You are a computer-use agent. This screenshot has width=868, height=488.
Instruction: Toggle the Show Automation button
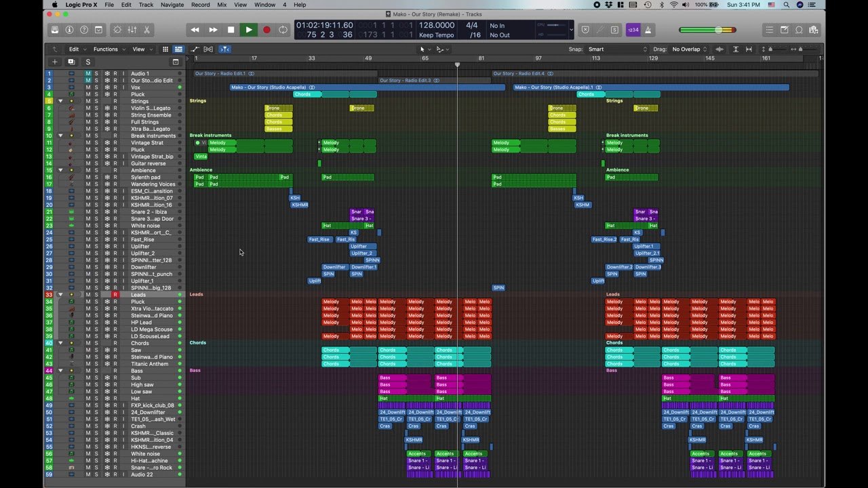(194, 49)
